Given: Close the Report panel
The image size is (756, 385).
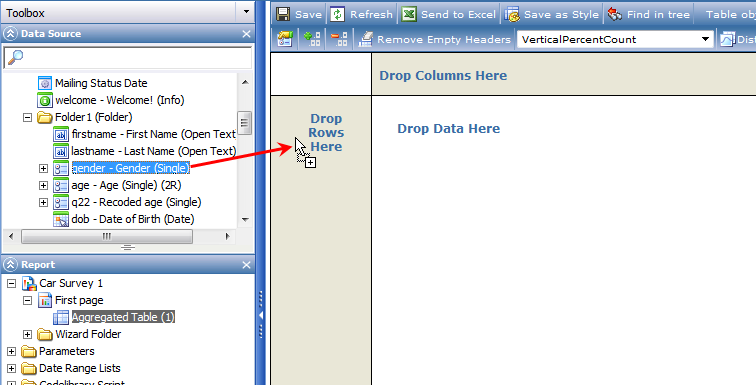Looking at the screenshot, I should (246, 265).
